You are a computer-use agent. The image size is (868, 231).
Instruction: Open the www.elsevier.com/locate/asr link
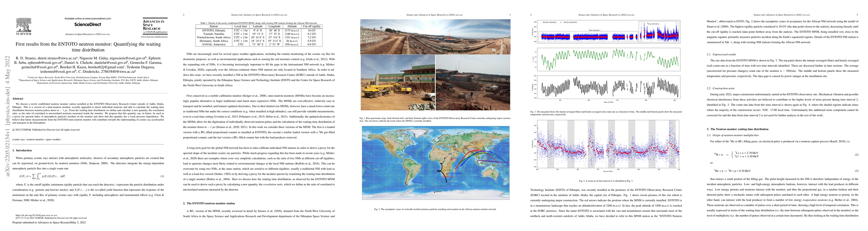click(154, 37)
